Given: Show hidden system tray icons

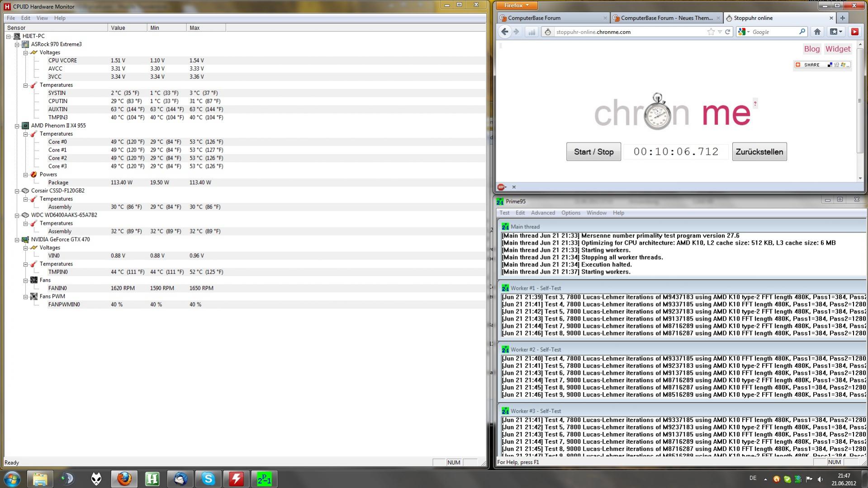Looking at the screenshot, I should click(765, 479).
